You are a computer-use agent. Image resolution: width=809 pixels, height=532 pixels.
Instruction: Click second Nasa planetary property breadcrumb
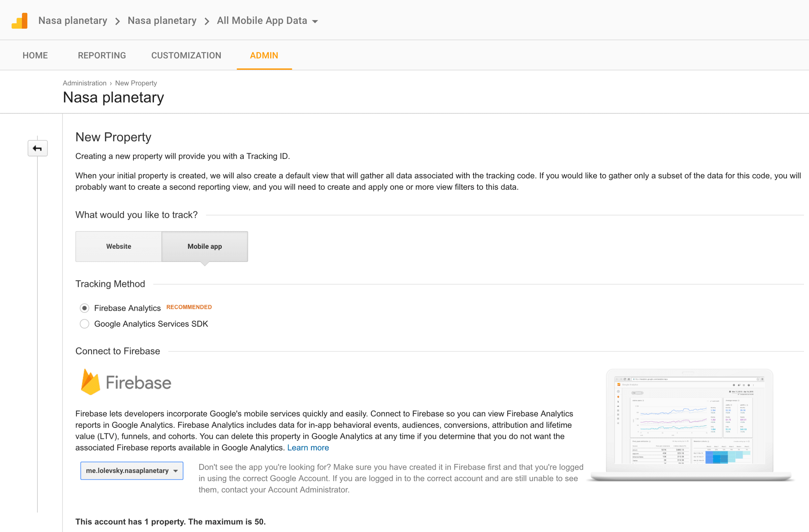click(162, 21)
